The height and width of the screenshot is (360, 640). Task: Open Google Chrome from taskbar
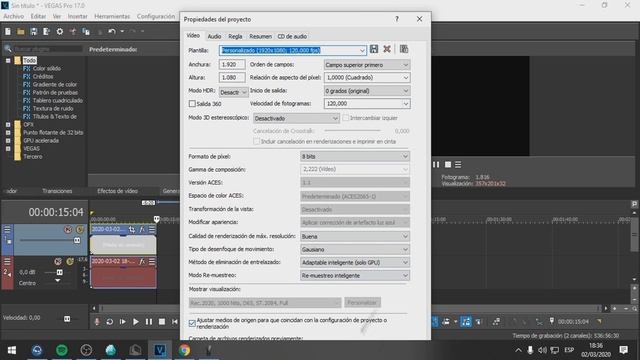click(184, 350)
